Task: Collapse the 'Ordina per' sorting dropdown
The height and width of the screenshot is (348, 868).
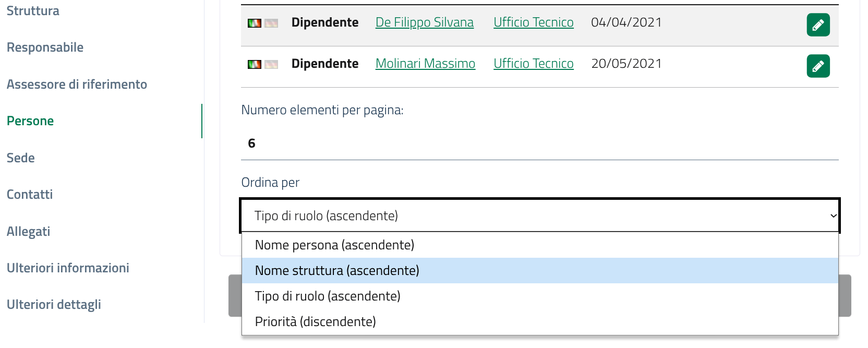Action: coord(539,215)
